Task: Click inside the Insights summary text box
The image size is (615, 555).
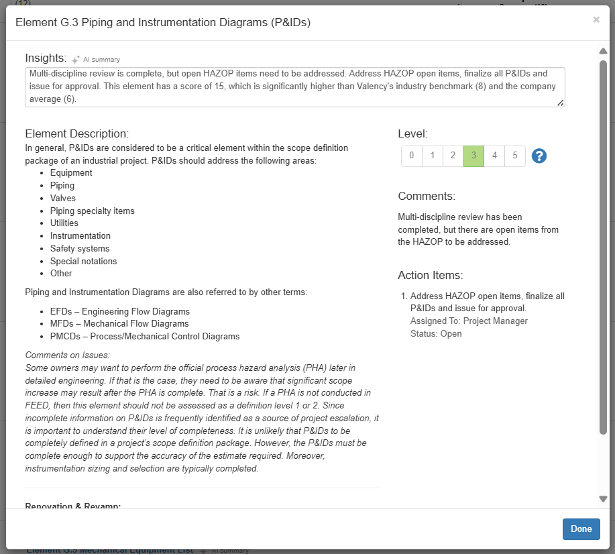Action: [295, 87]
